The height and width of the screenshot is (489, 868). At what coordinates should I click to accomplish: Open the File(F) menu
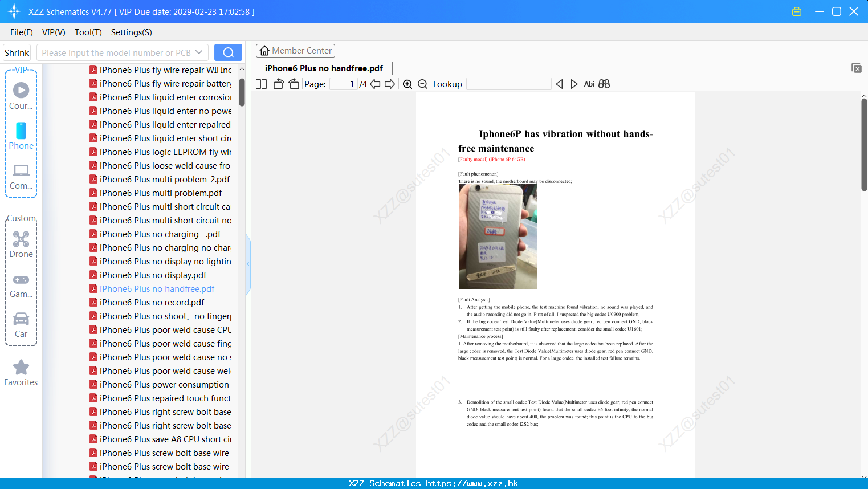22,32
